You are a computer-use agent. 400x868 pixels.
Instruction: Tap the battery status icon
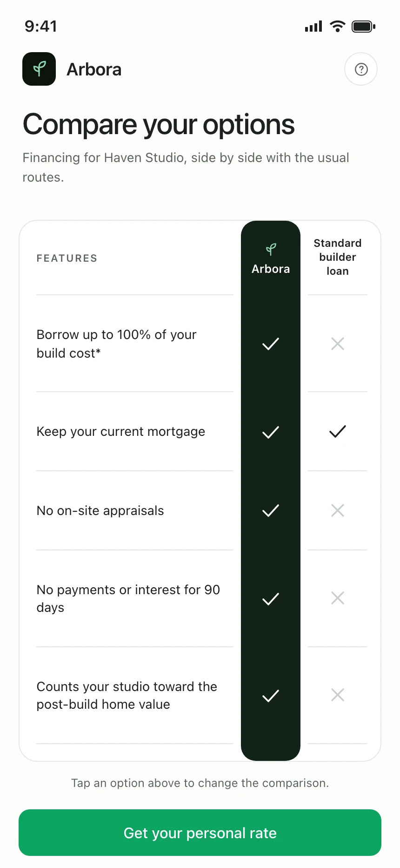[364, 27]
